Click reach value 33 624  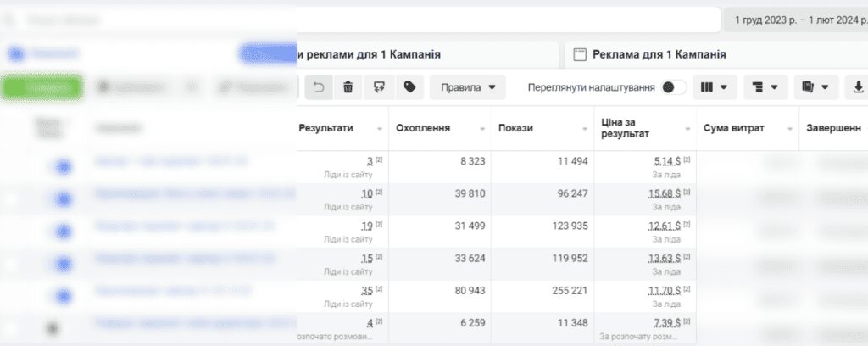470,258
